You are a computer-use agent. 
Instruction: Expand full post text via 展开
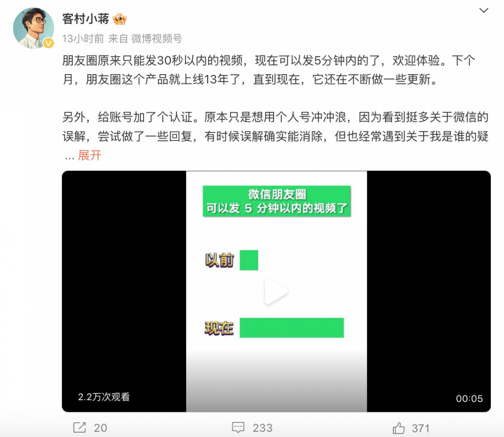point(90,155)
